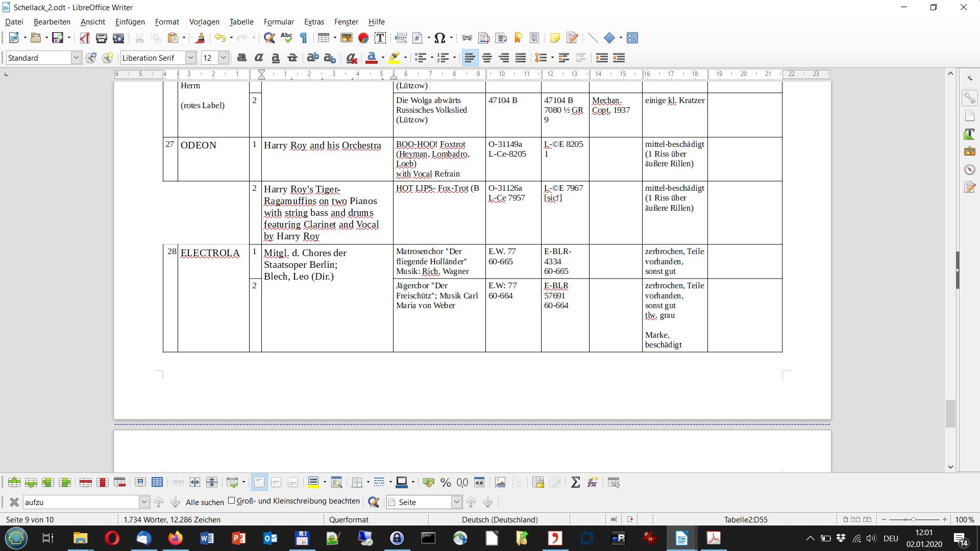Click the Italic formatting icon

259,58
